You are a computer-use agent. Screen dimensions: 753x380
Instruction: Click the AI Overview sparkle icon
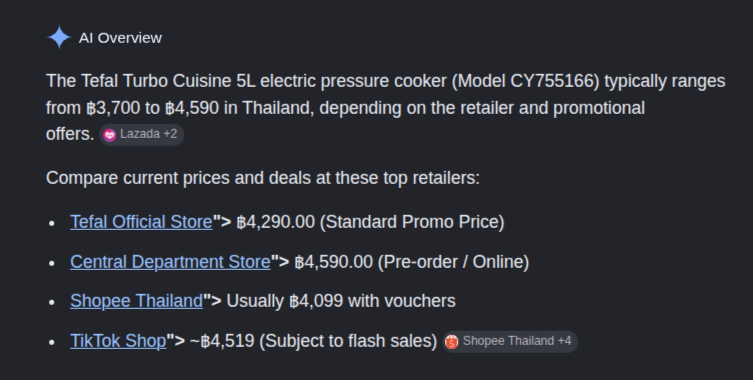[59, 37]
